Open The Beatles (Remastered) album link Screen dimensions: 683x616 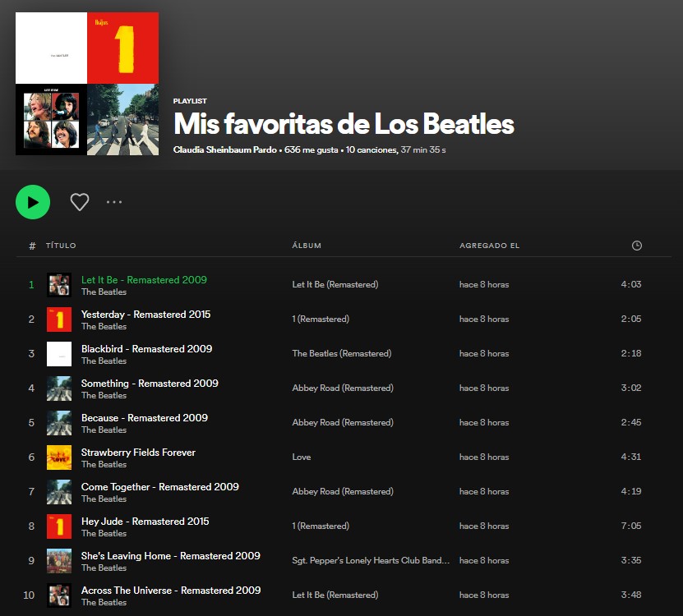(x=342, y=353)
